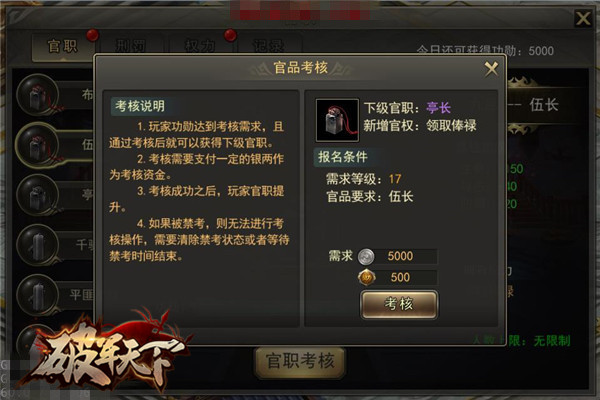
Task: Close the main official rank window
Action: click(x=583, y=18)
